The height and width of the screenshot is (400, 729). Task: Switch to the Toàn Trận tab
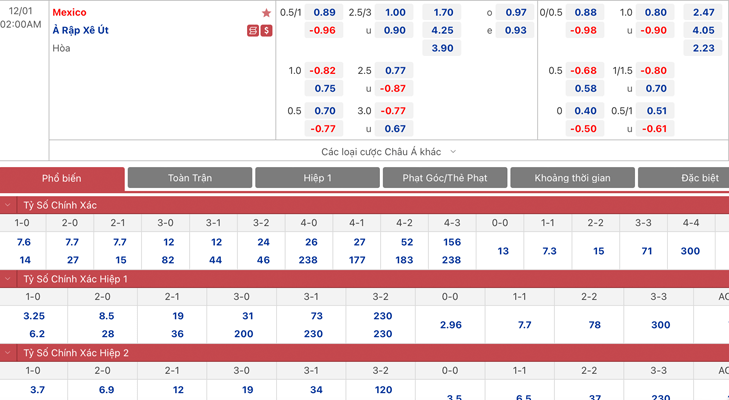(190, 178)
